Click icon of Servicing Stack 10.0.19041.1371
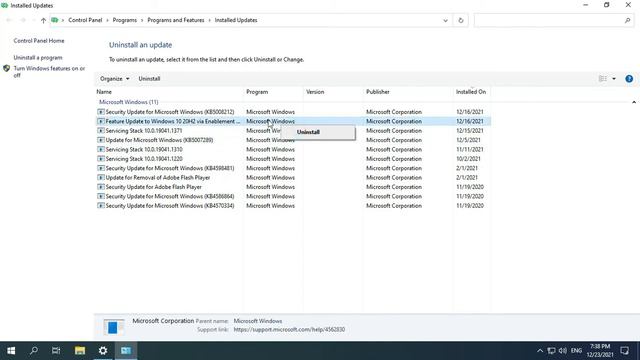Image resolution: width=640 pixels, height=360 pixels. [x=101, y=131]
